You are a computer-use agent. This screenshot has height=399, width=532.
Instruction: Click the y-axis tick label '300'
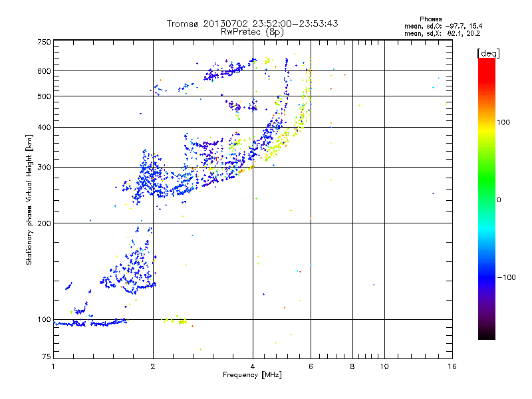(x=44, y=167)
